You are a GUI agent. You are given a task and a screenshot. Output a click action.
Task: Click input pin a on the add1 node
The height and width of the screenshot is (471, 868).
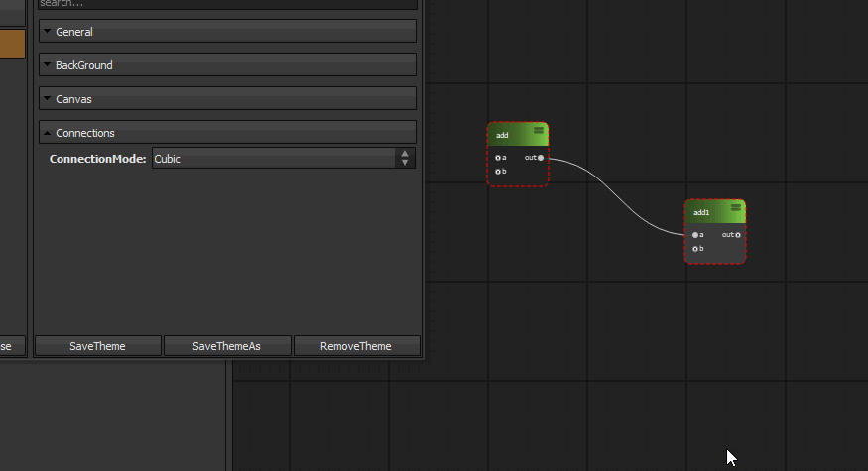coord(695,235)
